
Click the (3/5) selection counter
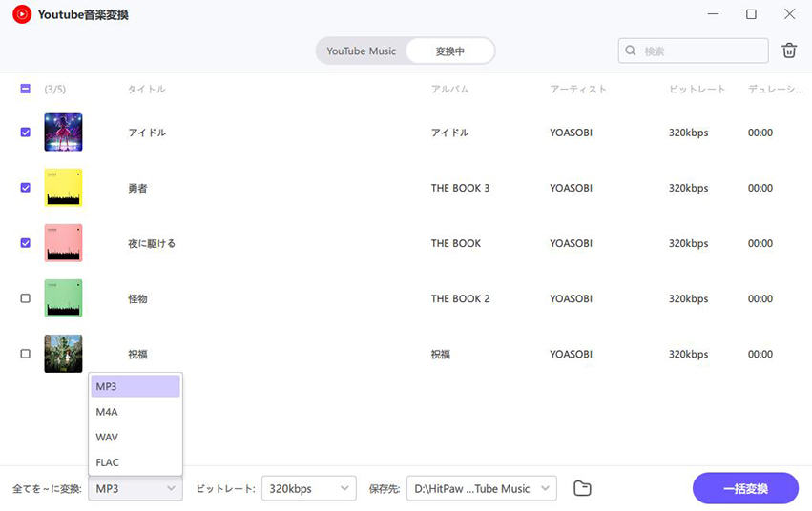[55, 89]
